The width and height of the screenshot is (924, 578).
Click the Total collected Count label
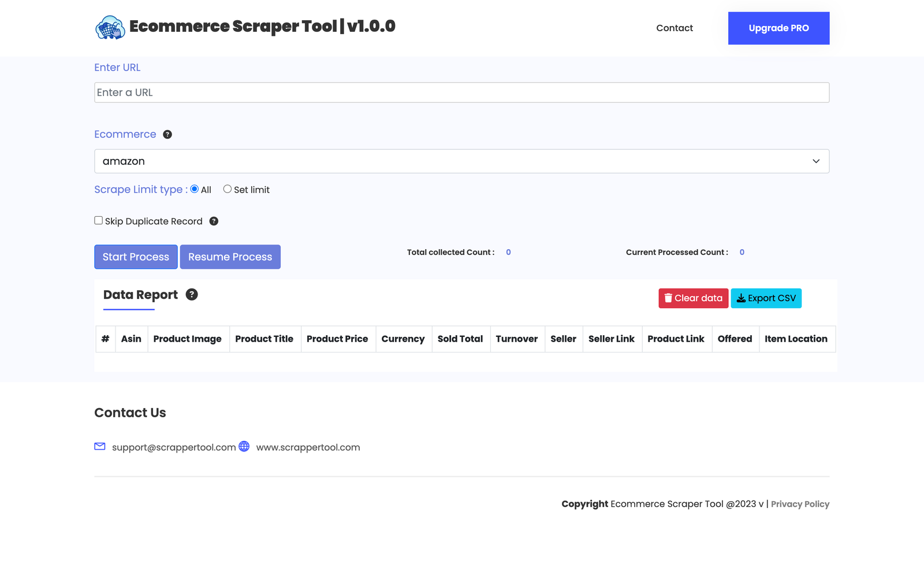coord(451,253)
